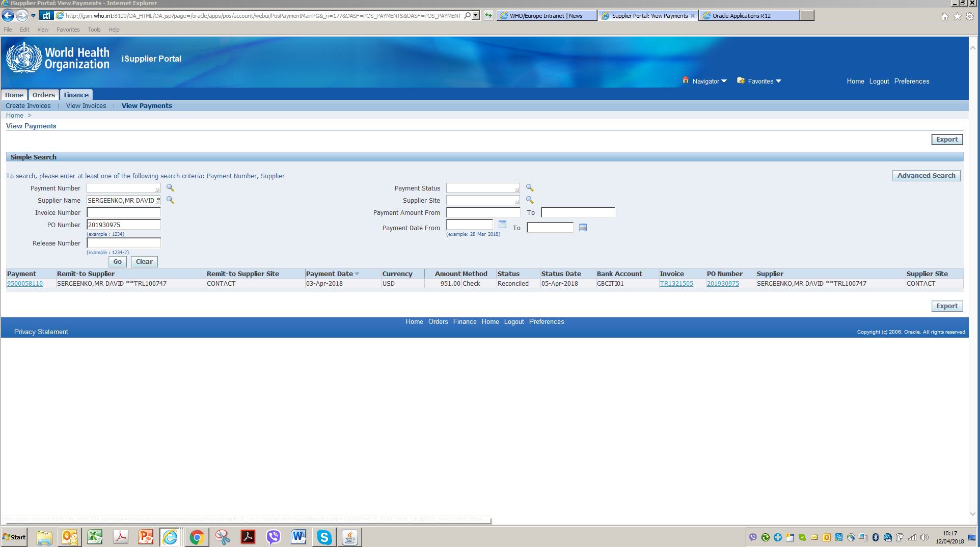
Task: Open the Payment Date From calendar picker
Action: pyautogui.click(x=502, y=225)
